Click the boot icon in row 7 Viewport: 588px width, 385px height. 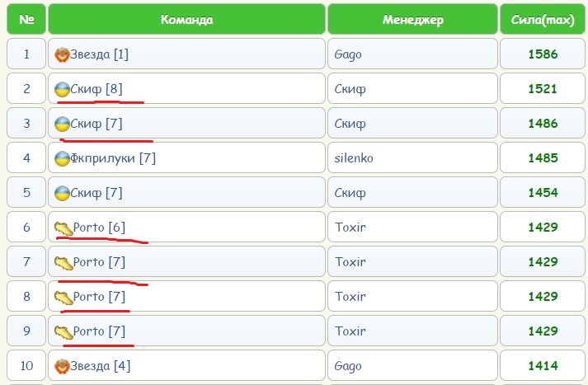64,262
